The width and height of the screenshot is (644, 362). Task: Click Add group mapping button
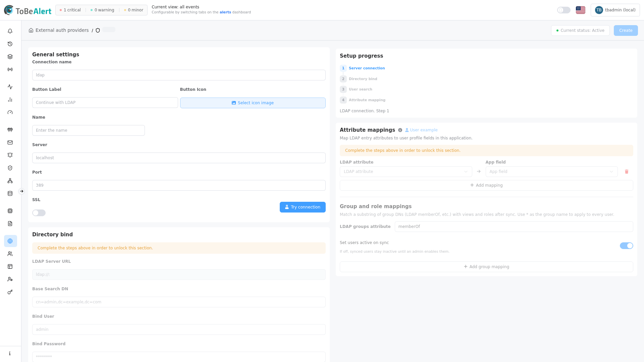(x=486, y=267)
